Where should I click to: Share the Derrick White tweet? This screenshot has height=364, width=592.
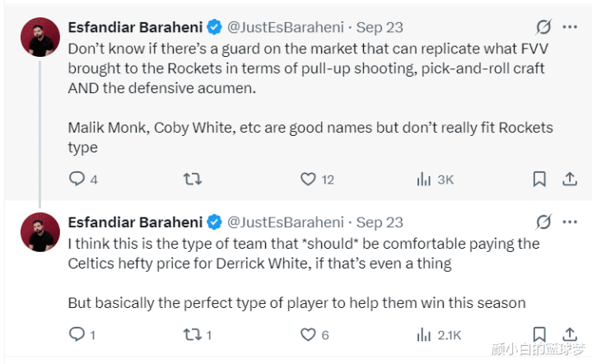click(569, 334)
